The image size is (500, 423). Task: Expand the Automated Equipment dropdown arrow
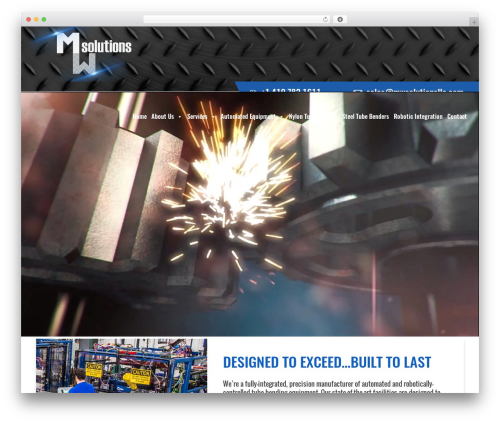(281, 117)
